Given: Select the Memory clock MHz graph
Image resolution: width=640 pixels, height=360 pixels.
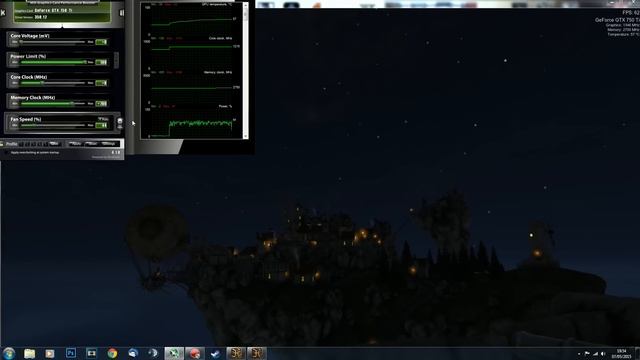Looking at the screenshot, I should pos(192,88).
